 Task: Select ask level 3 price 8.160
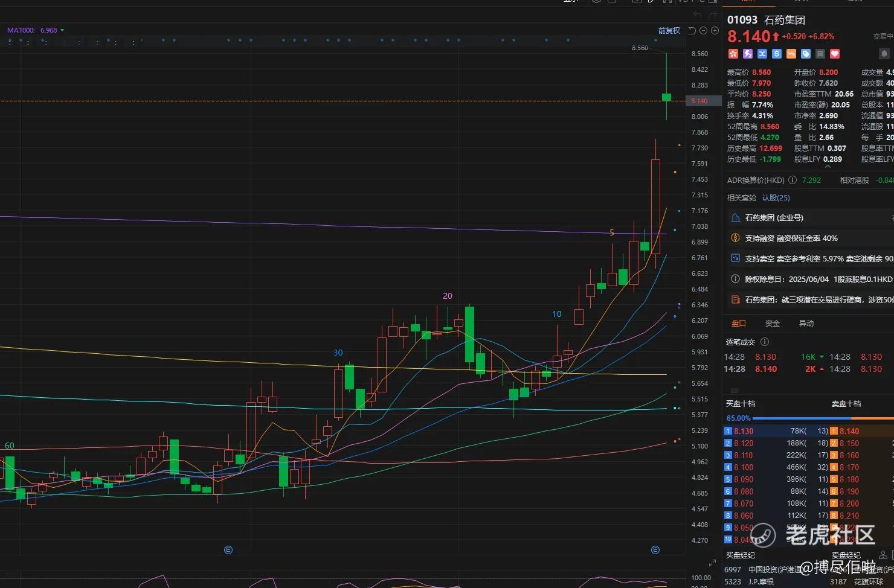coord(849,455)
